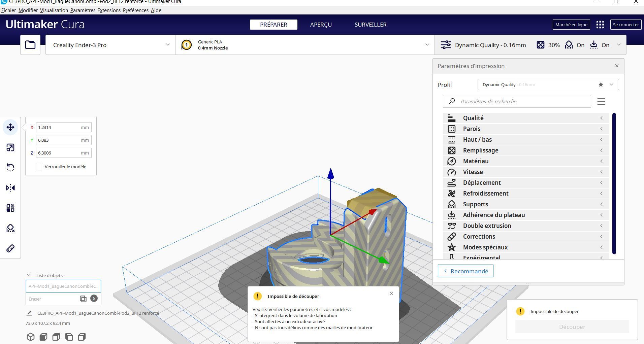Open the Dynamic Quality profile dropdown

(x=548, y=84)
